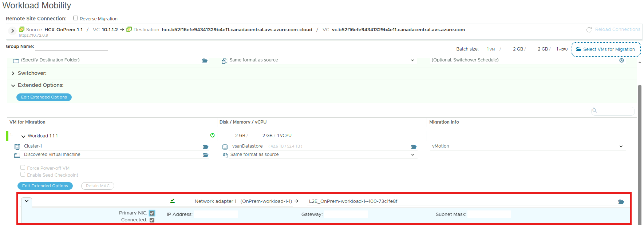
Task: Click disk format icon beside top Same format
Action: [x=225, y=61]
